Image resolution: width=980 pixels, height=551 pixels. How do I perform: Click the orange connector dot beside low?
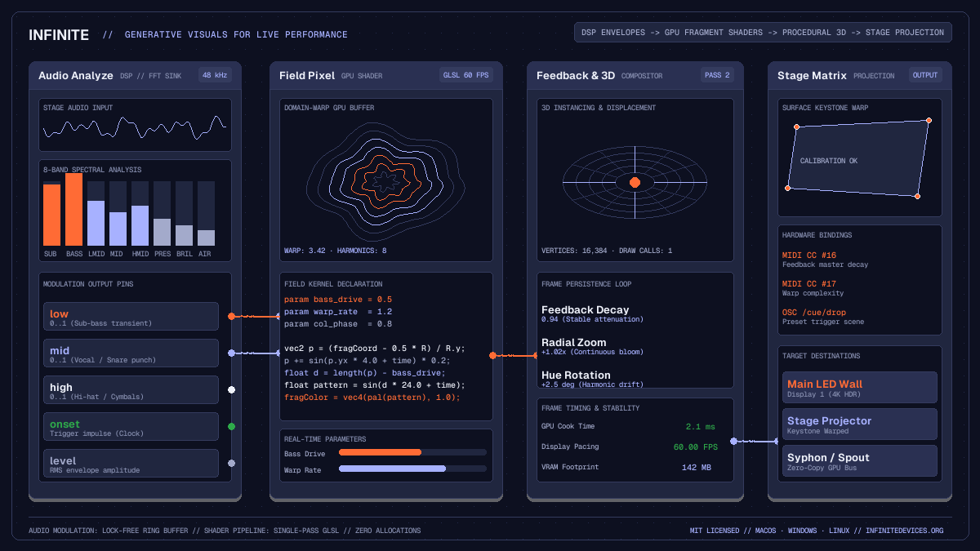click(232, 316)
